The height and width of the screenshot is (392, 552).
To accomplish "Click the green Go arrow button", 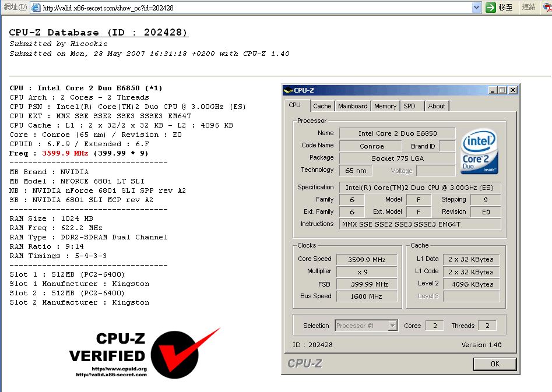I will pos(490,8).
